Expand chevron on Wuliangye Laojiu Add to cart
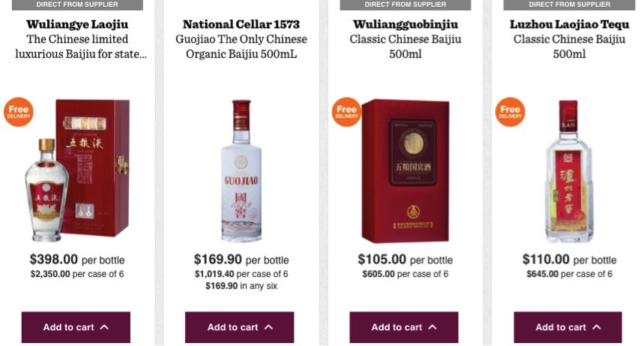This screenshot has height=346, width=644. (104, 327)
